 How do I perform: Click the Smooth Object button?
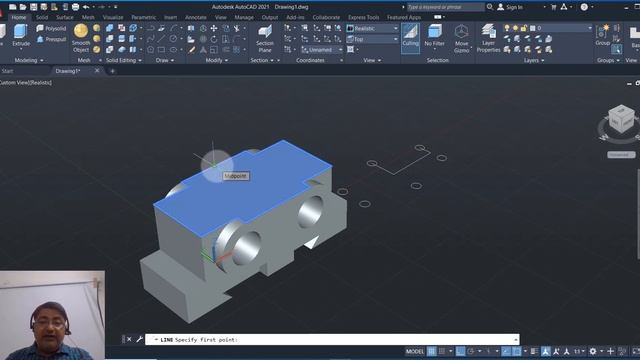(x=81, y=38)
